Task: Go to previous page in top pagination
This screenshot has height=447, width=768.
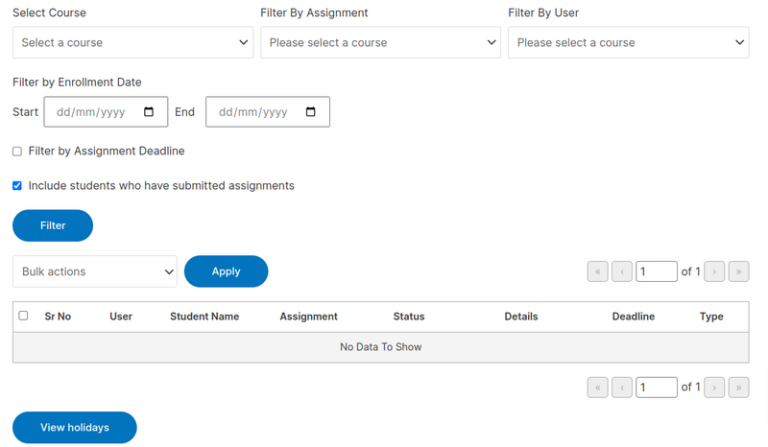Action: click(621, 271)
